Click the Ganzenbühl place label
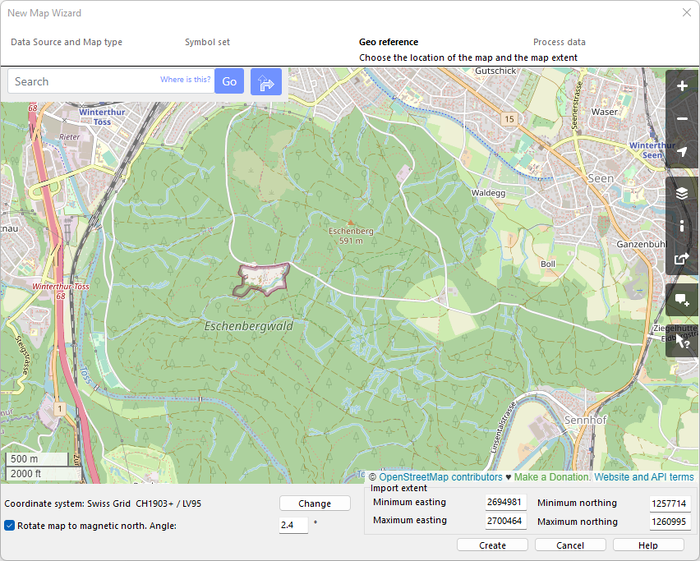Screen dimensions: 700x561 642,244
